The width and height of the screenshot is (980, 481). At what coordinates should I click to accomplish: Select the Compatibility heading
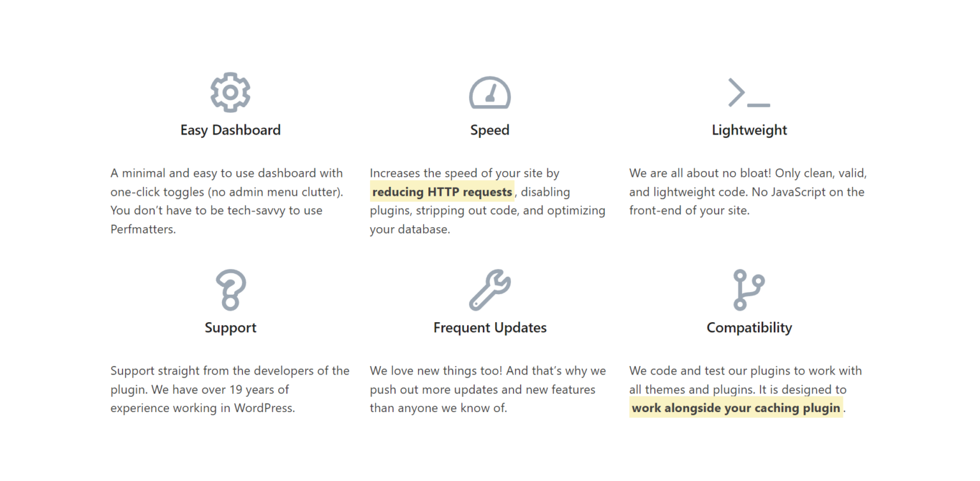point(749,329)
